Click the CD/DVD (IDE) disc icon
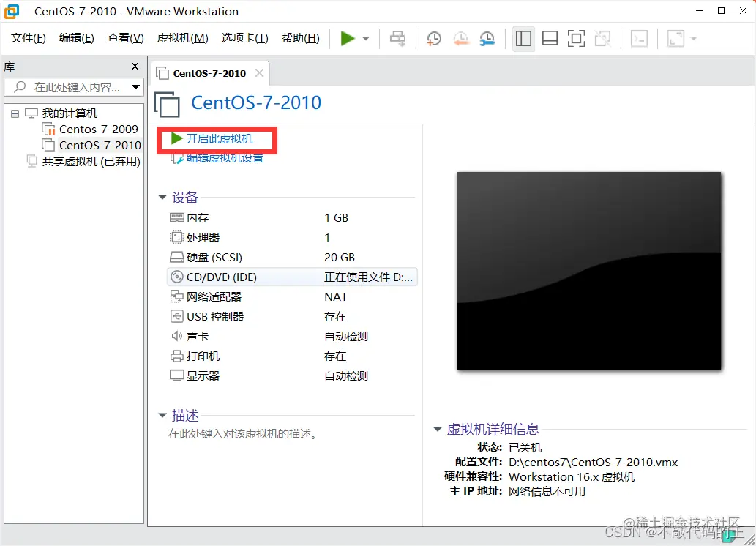Image resolution: width=756 pixels, height=546 pixels. (177, 277)
